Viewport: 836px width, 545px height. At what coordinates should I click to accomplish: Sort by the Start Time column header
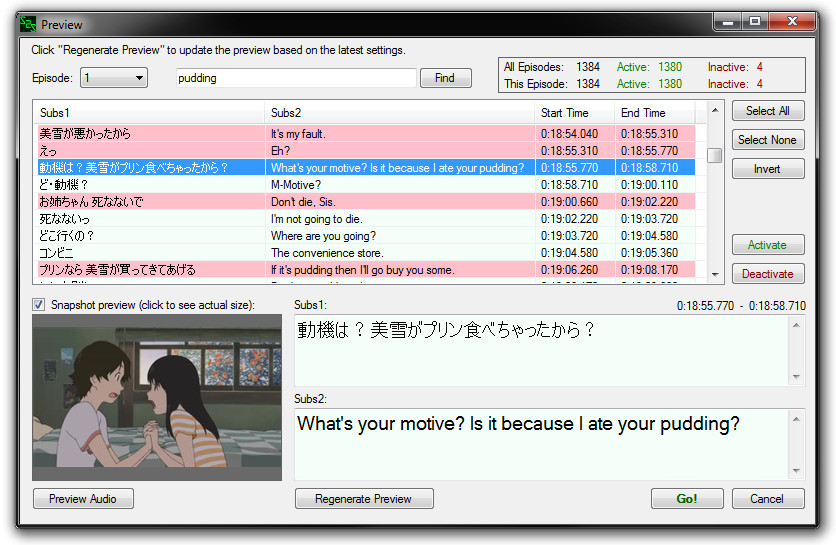[x=574, y=113]
